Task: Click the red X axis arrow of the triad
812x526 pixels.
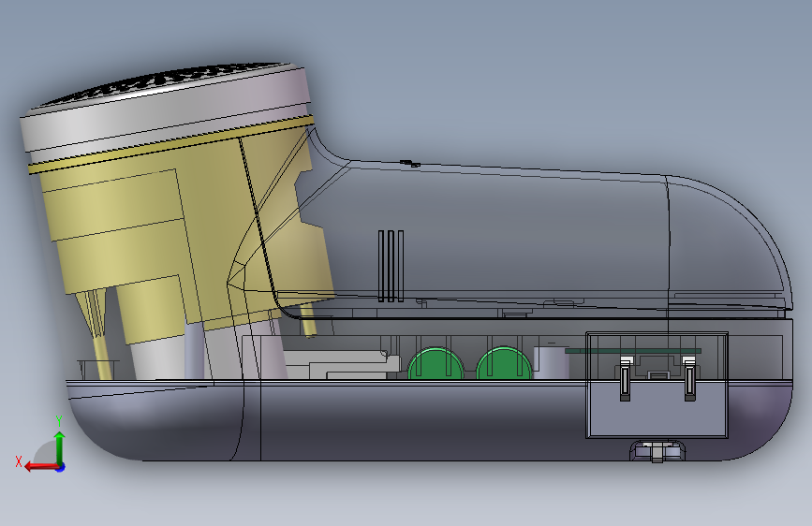Action: pyautogui.click(x=40, y=467)
